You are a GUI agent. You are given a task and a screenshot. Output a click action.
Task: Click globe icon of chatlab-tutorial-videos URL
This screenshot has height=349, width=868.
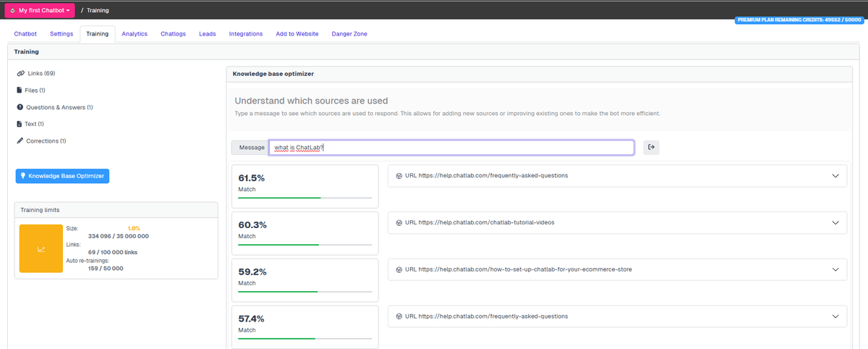[x=399, y=222]
